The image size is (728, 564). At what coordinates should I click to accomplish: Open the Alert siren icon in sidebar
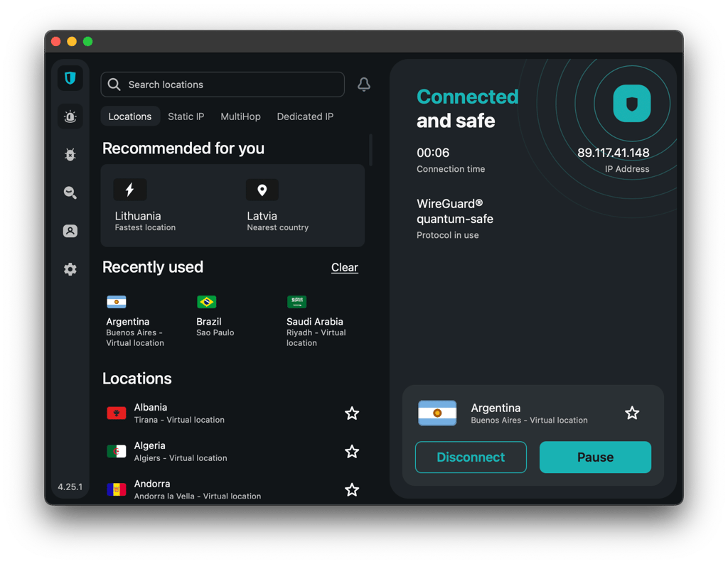pyautogui.click(x=70, y=116)
